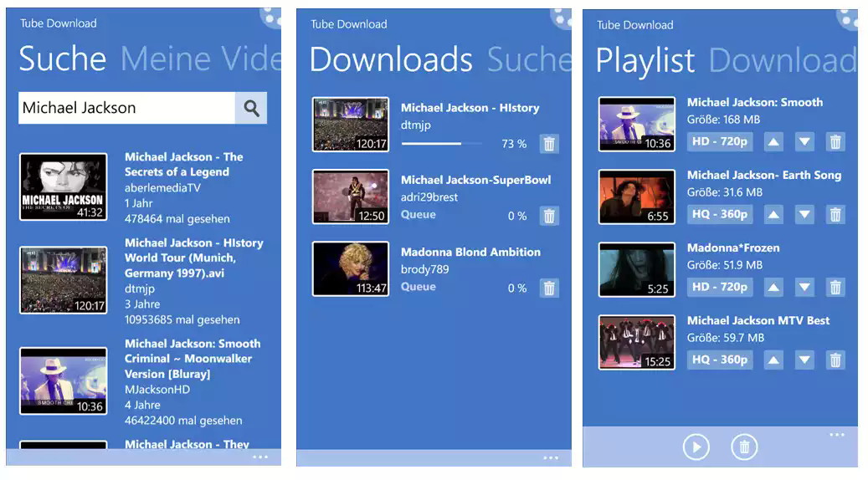Select title 'Michael Jackson - The Secrets of a Legend'
Screen dimensions: 868x480
[184, 164]
